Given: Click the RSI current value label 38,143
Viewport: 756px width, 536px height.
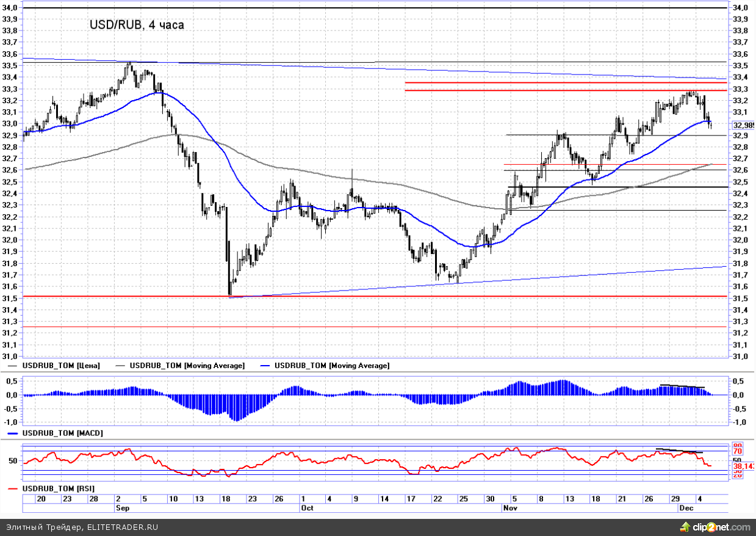Looking at the screenshot, I should tap(743, 466).
